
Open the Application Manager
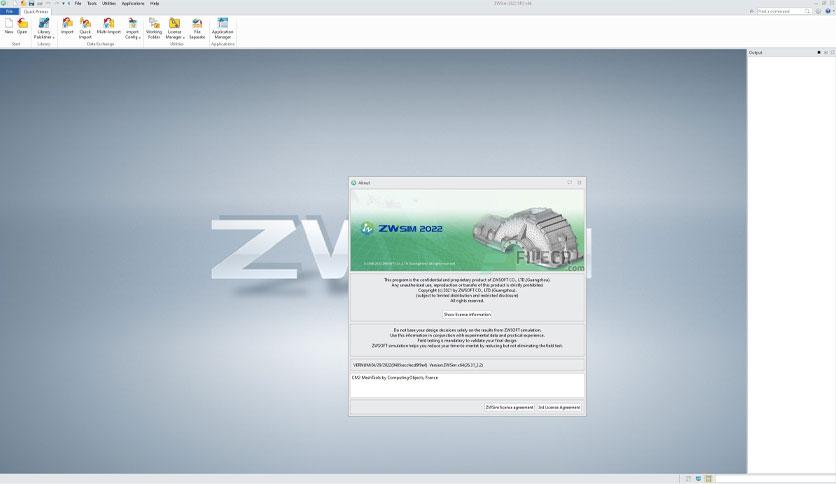pyautogui.click(x=222, y=28)
